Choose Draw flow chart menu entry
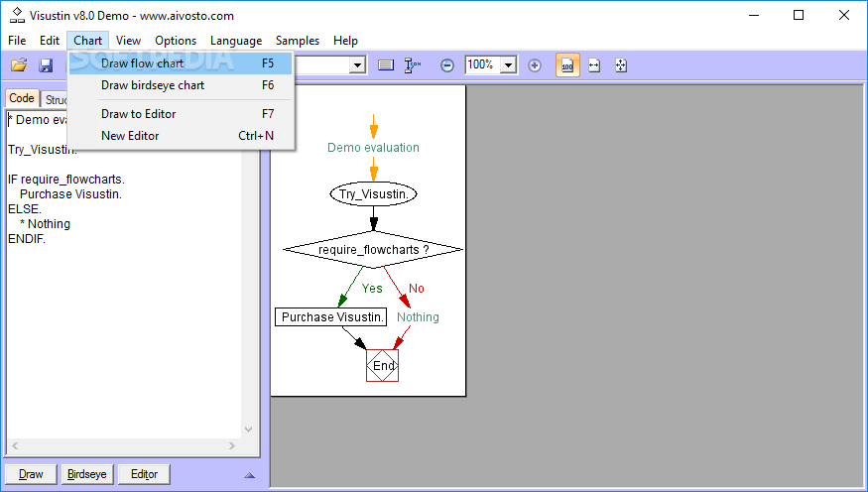Viewport: 868px width, 492px height. (181, 63)
